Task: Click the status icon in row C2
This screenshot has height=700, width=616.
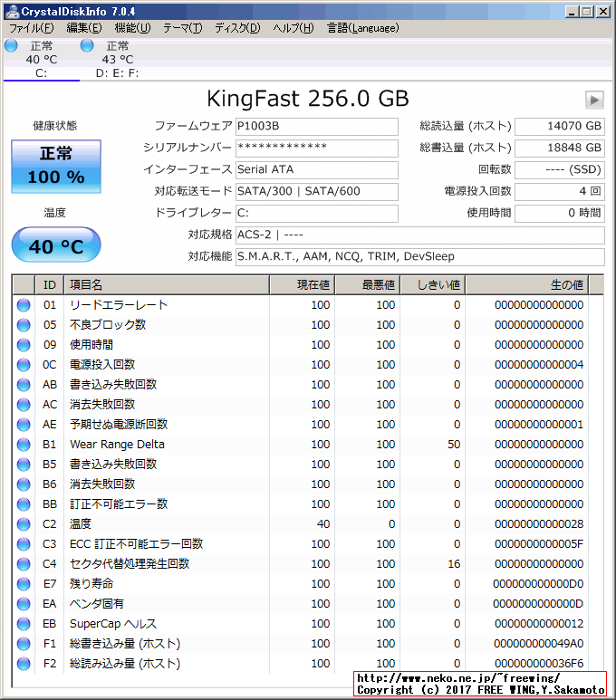Action: pyautogui.click(x=24, y=524)
